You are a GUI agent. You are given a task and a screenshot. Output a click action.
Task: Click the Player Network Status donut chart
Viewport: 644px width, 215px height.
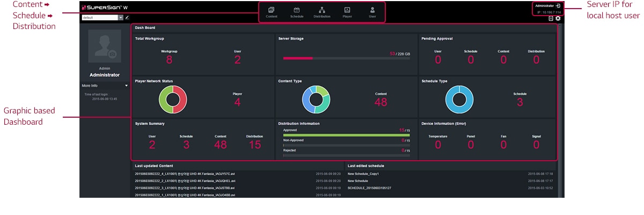(x=172, y=99)
